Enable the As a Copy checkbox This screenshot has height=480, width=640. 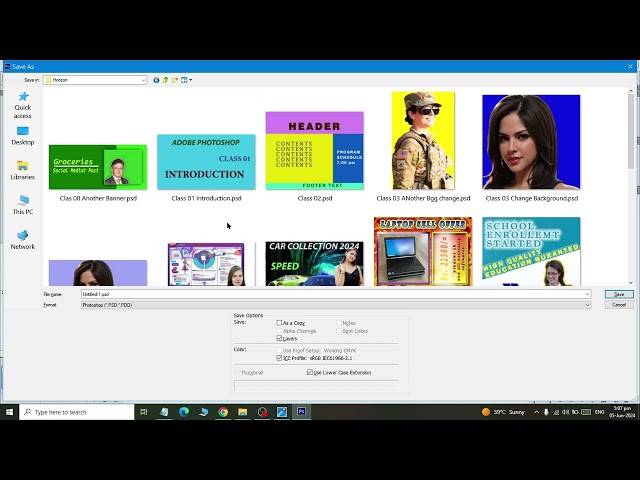click(x=279, y=323)
